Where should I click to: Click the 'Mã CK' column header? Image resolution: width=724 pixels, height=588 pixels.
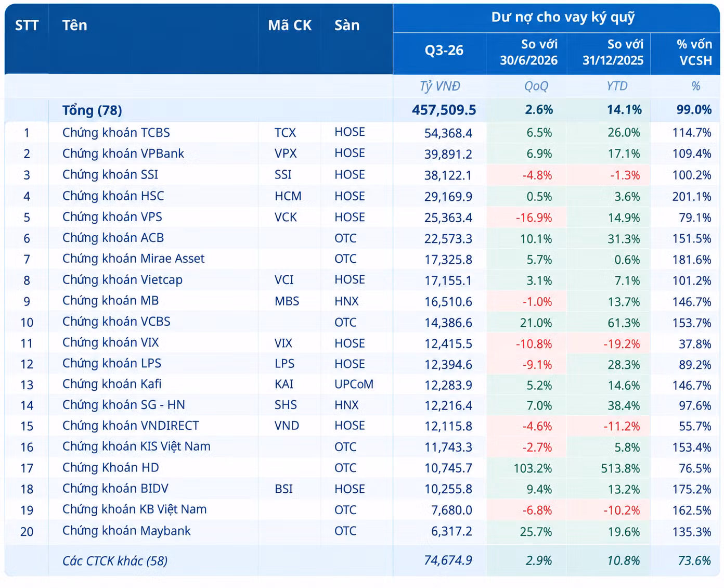[290, 25]
